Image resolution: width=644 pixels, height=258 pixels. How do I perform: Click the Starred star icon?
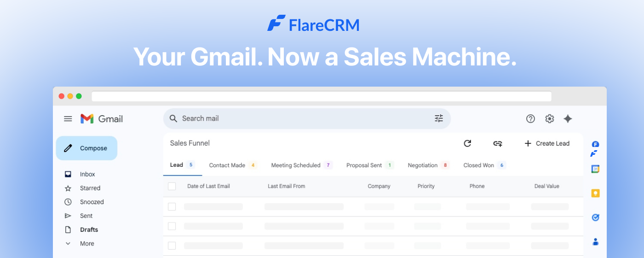coord(68,188)
